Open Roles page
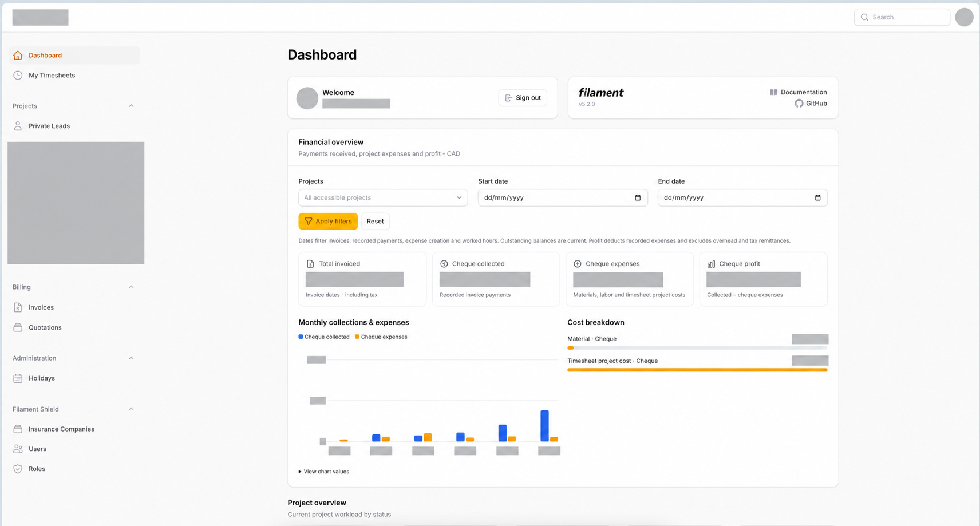Viewport: 980px width, 526px height. pyautogui.click(x=74, y=469)
